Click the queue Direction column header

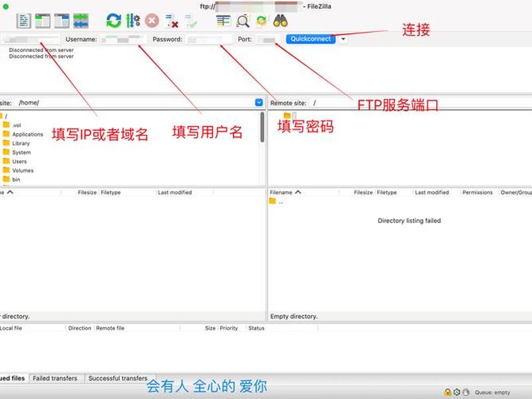[x=80, y=328]
